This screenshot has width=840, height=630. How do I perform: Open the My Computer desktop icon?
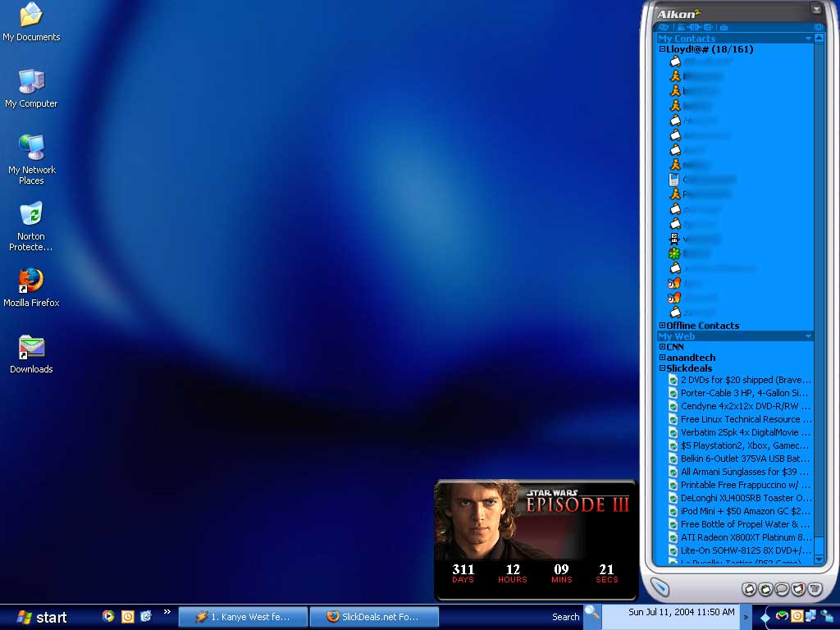coord(31,82)
